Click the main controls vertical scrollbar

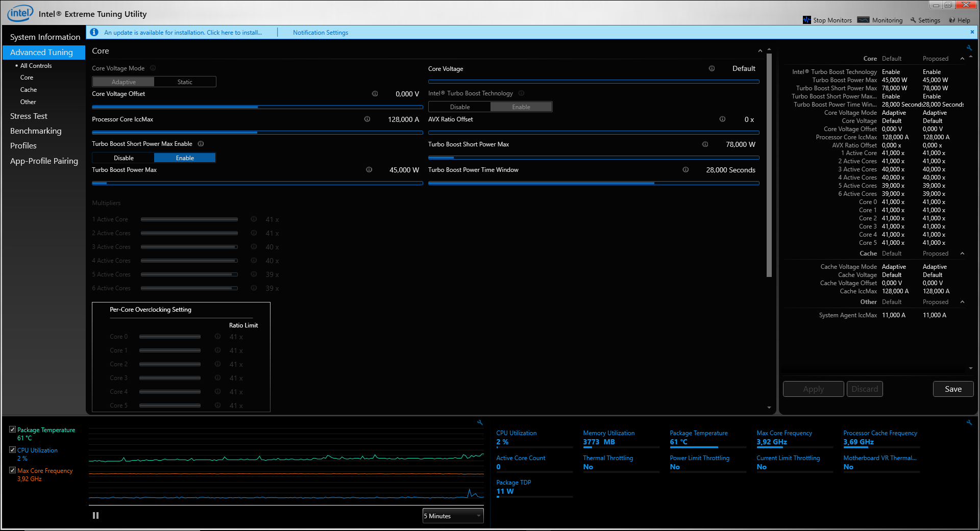pyautogui.click(x=769, y=165)
